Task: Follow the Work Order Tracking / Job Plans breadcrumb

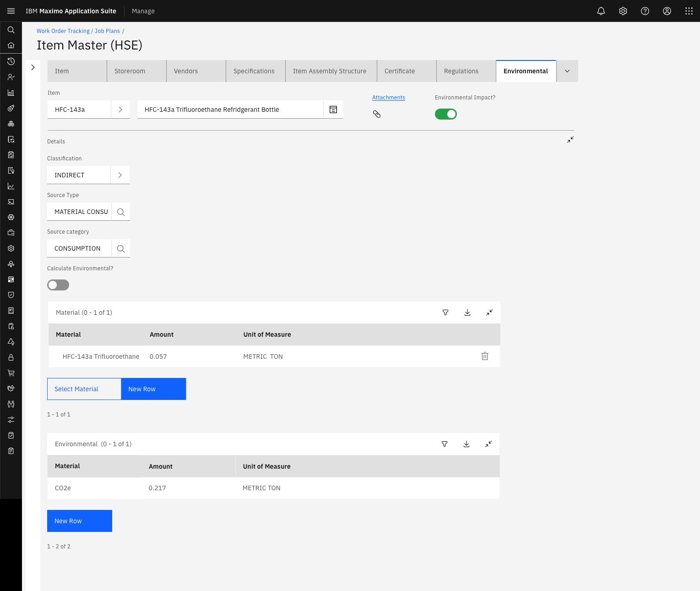Action: click(x=78, y=31)
